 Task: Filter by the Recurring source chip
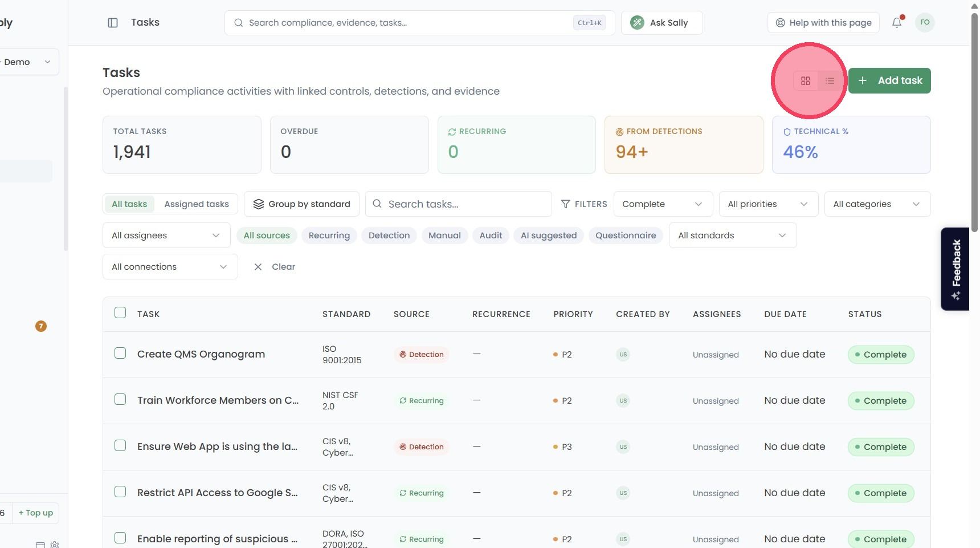(329, 236)
